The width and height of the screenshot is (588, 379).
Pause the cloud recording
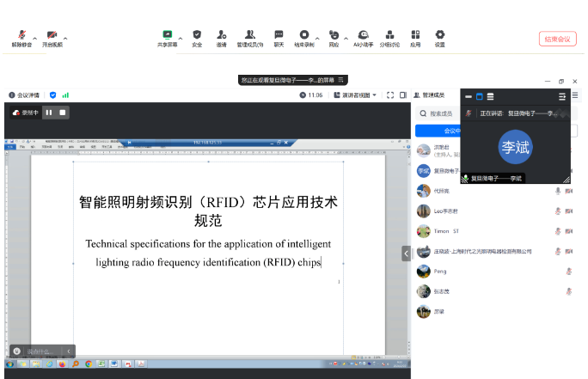click(49, 113)
